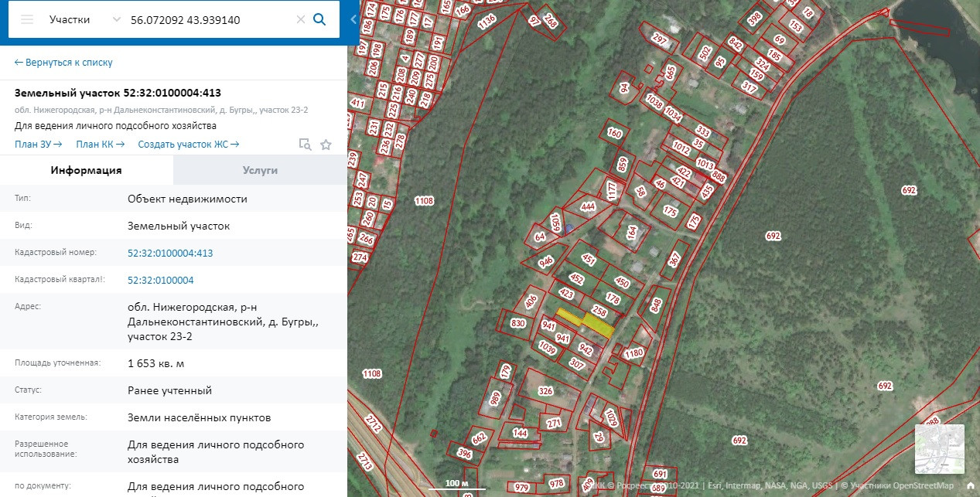Switch to Информация tab
This screenshot has width=980, height=497.
coord(87,170)
